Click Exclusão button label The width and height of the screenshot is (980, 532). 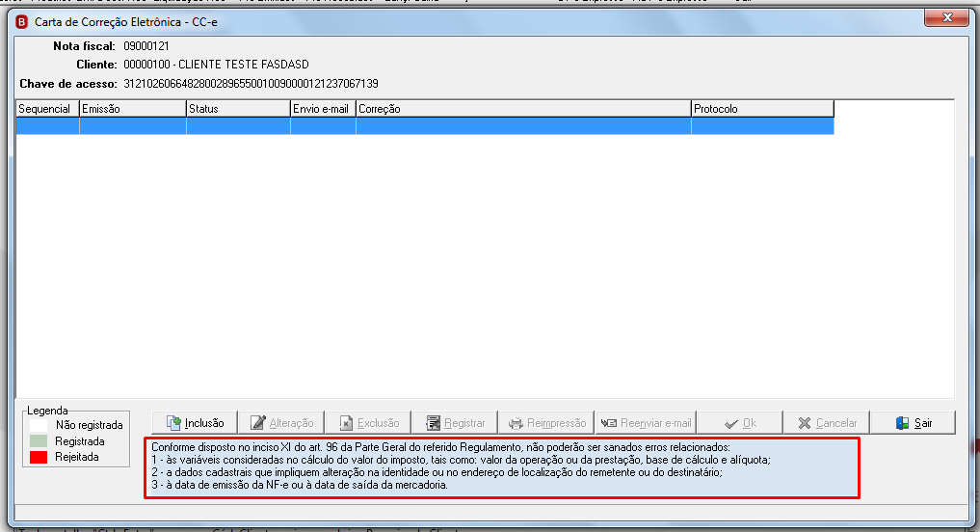pos(378,423)
